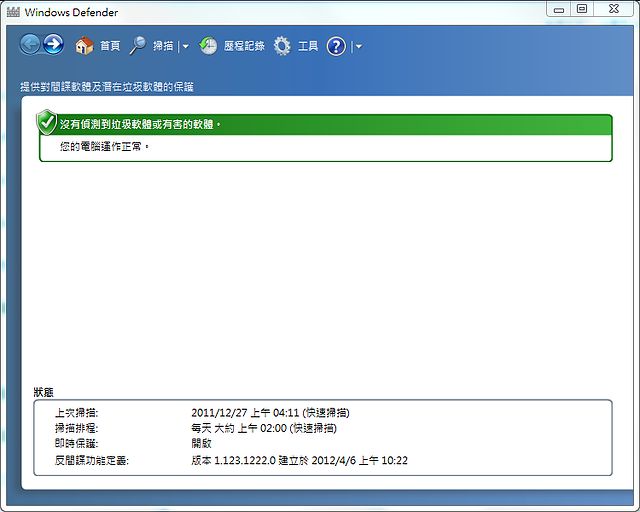Select the schedule value 每天 大約 上午 02:00
The height and width of the screenshot is (512, 640).
[239, 428]
